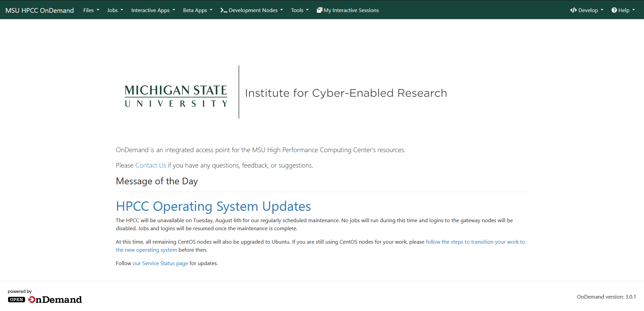The height and width of the screenshot is (311, 644).
Task: Click the OnDemand version: 3.0.1 text
Action: pos(606,297)
